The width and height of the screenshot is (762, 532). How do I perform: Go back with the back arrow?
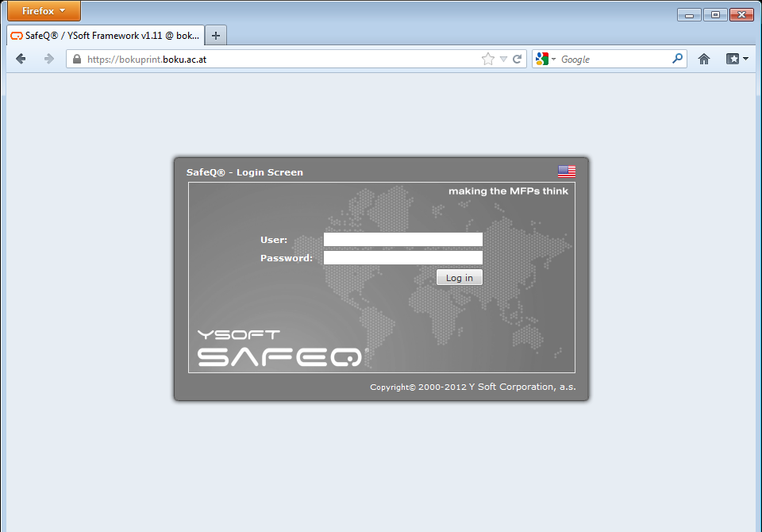click(x=21, y=59)
